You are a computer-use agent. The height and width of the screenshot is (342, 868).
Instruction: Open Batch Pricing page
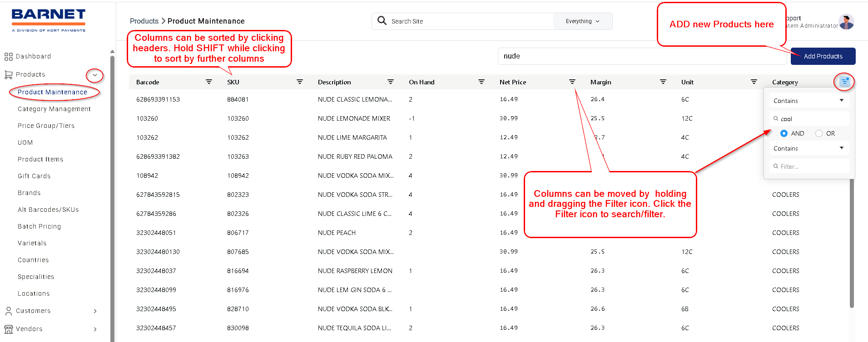[39, 226]
